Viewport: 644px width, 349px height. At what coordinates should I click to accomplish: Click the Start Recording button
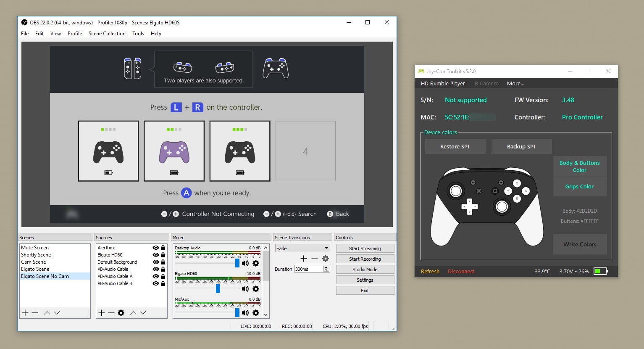[x=365, y=259]
